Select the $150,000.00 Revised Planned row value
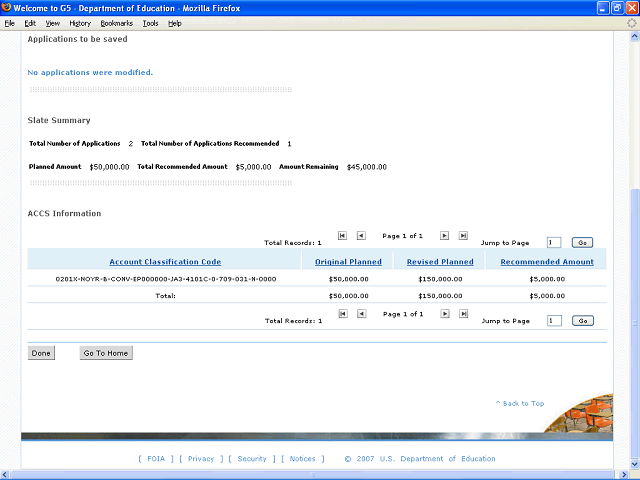This screenshot has height=480, width=640. [x=440, y=279]
